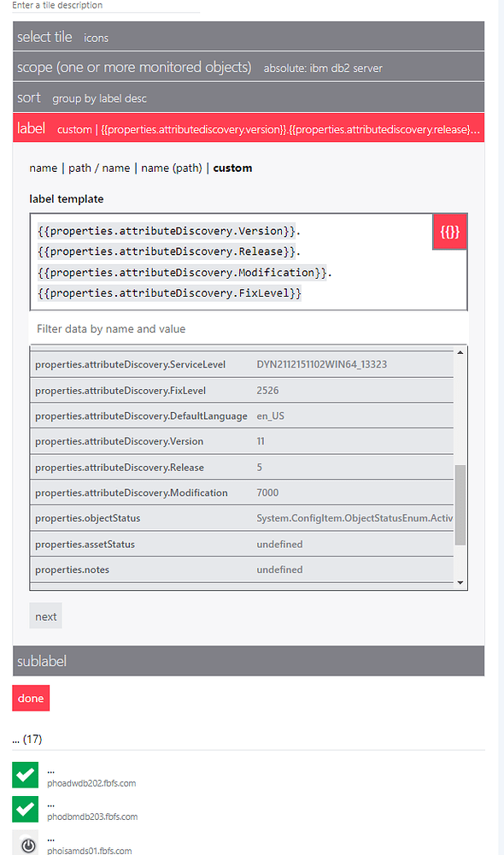This screenshot has height=855, width=504.
Task: Click the "icons" option in the select tile bar
Action: 96,38
